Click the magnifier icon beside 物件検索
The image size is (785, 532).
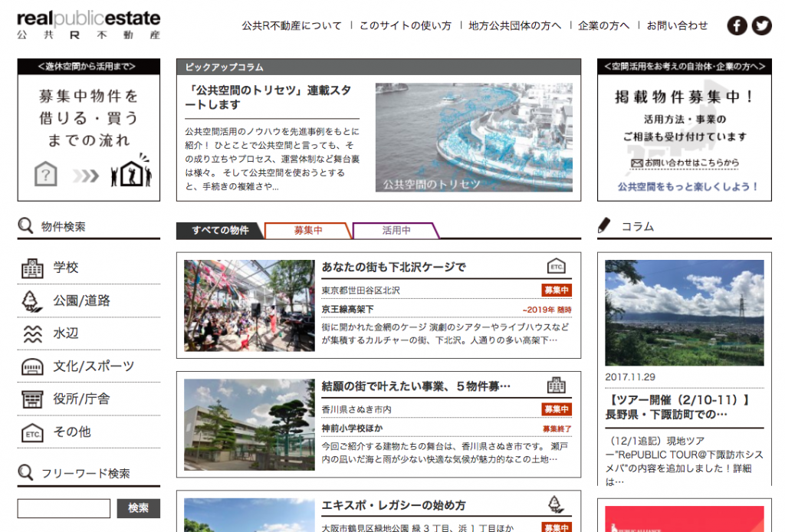[x=25, y=225]
